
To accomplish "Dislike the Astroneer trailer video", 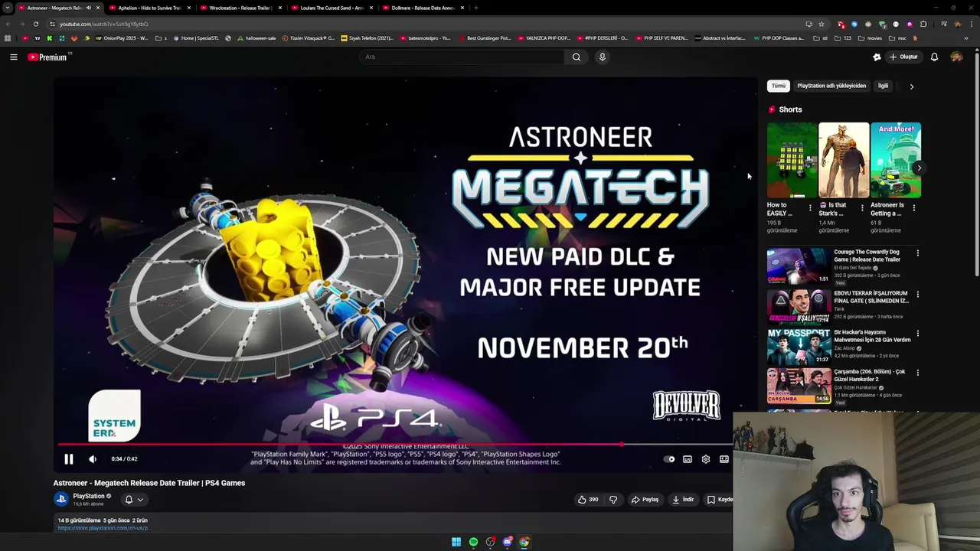I will [x=613, y=500].
